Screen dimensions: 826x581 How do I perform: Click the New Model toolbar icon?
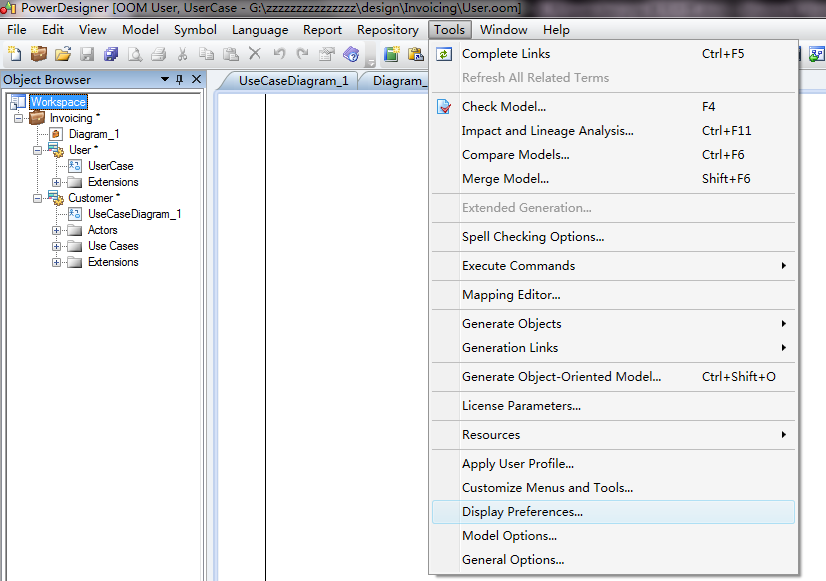tap(15, 54)
